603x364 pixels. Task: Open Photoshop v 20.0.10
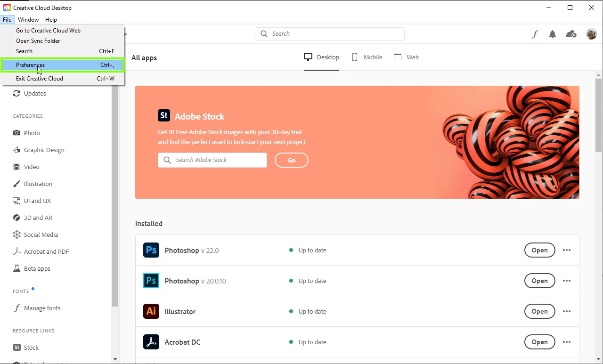coord(539,281)
